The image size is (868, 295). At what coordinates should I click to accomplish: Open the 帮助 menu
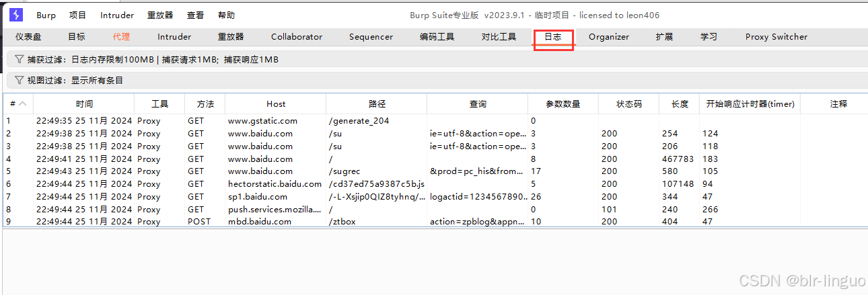(x=227, y=15)
